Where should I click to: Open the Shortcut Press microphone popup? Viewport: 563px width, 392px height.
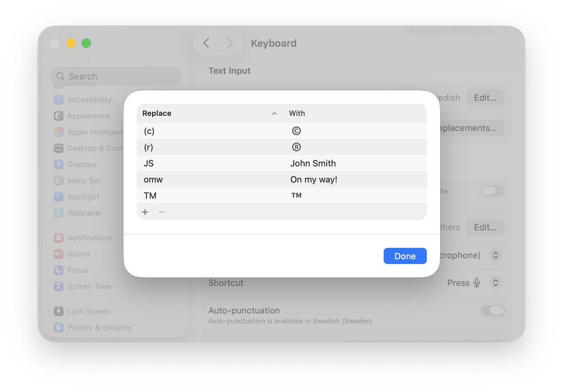pos(495,283)
